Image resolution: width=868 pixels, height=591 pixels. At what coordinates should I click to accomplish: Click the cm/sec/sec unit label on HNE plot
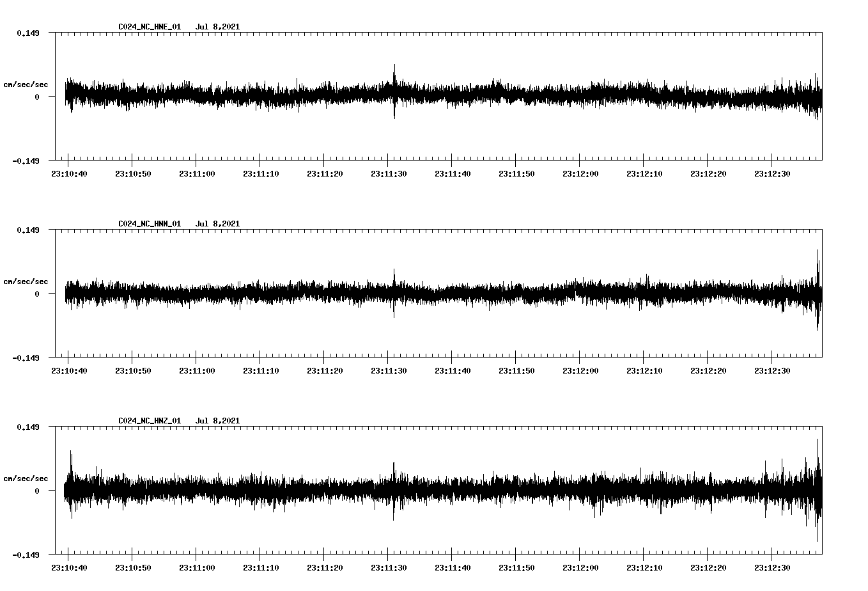[x=26, y=84]
